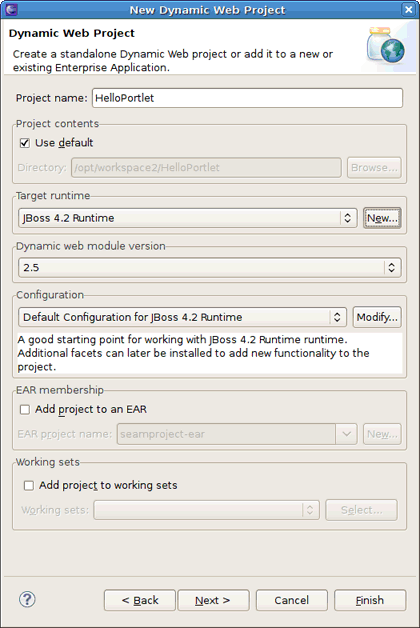Go to next wizard page
The width and height of the screenshot is (420, 628).
pos(213,600)
